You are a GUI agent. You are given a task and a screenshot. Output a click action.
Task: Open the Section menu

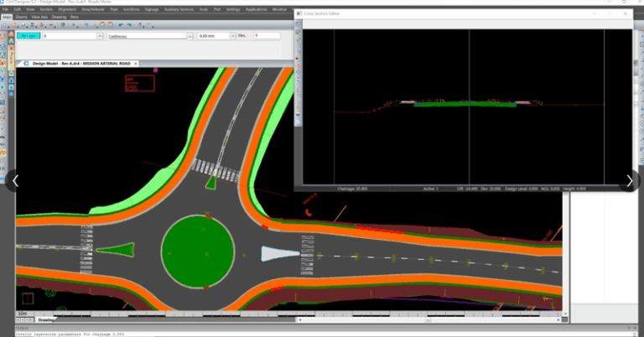(46, 9)
